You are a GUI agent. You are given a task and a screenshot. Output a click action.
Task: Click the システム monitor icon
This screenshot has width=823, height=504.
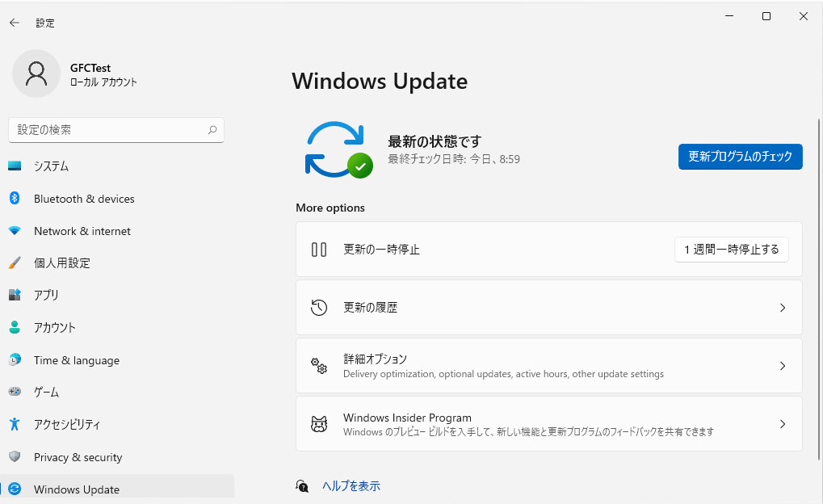[x=15, y=166]
